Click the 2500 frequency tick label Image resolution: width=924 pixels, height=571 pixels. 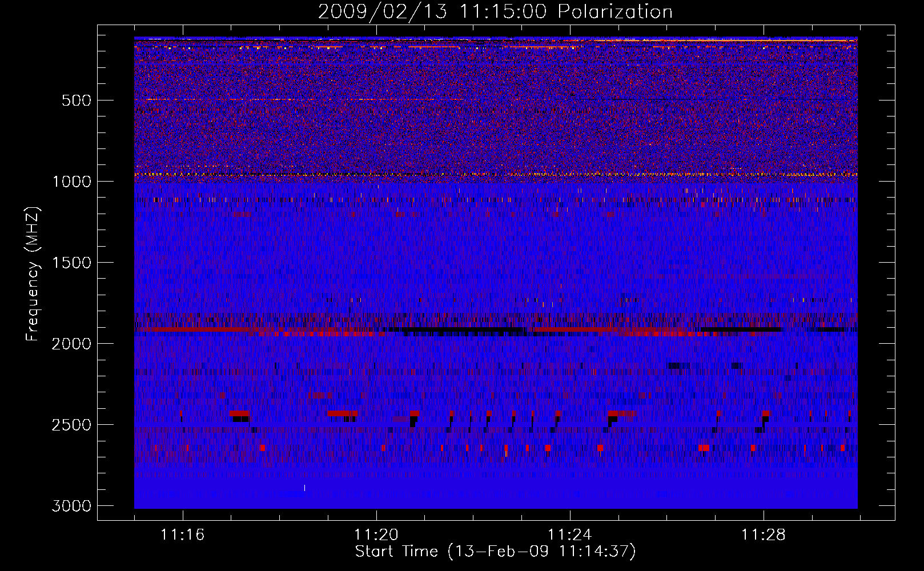click(71, 425)
